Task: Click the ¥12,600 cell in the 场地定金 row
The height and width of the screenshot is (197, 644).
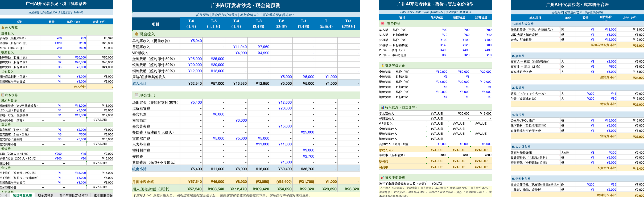Action: point(285,102)
